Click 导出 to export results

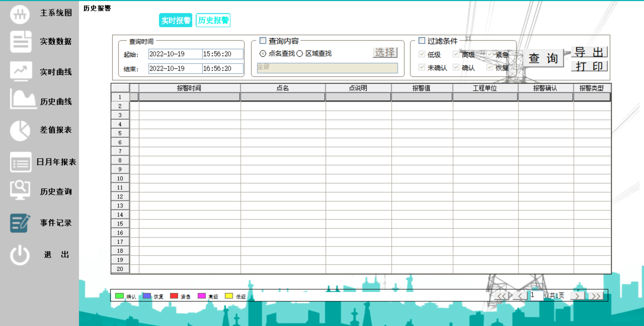pyautogui.click(x=589, y=52)
